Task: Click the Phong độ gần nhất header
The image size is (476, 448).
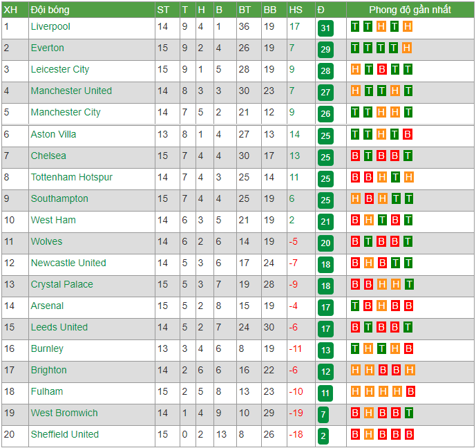Action: coord(410,10)
